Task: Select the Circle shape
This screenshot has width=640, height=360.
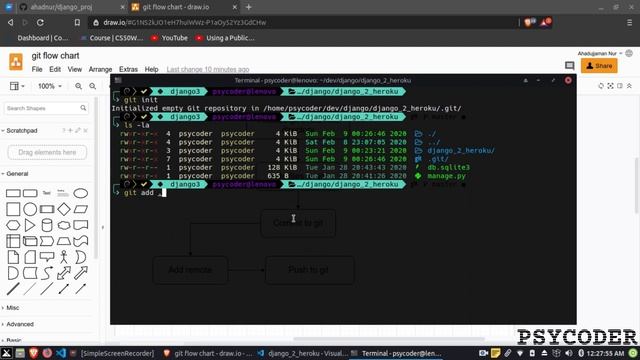Action: 30,209
